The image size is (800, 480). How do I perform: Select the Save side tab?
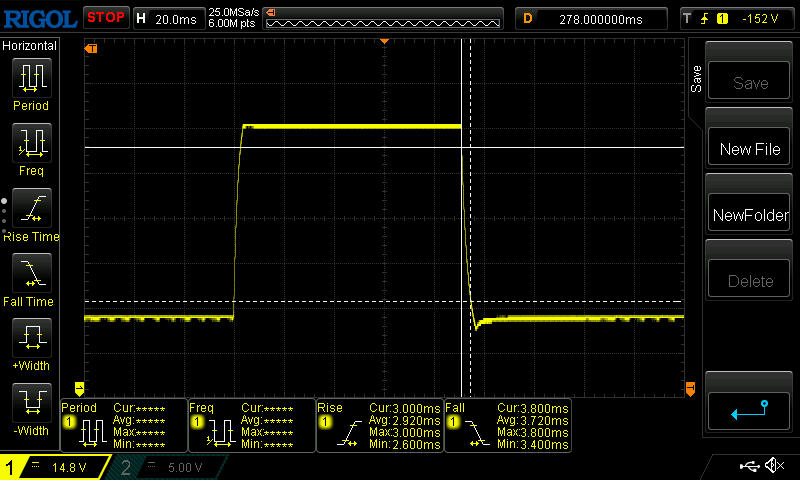click(x=696, y=80)
